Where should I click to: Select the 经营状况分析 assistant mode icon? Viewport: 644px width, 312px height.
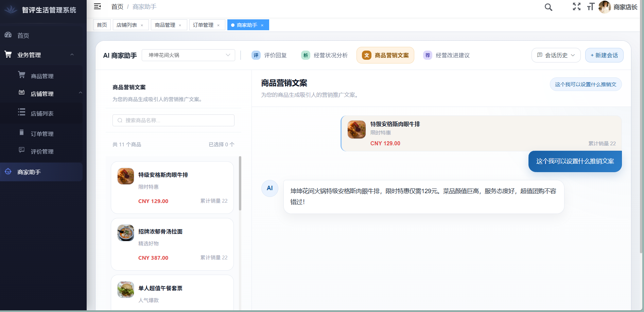[306, 55]
